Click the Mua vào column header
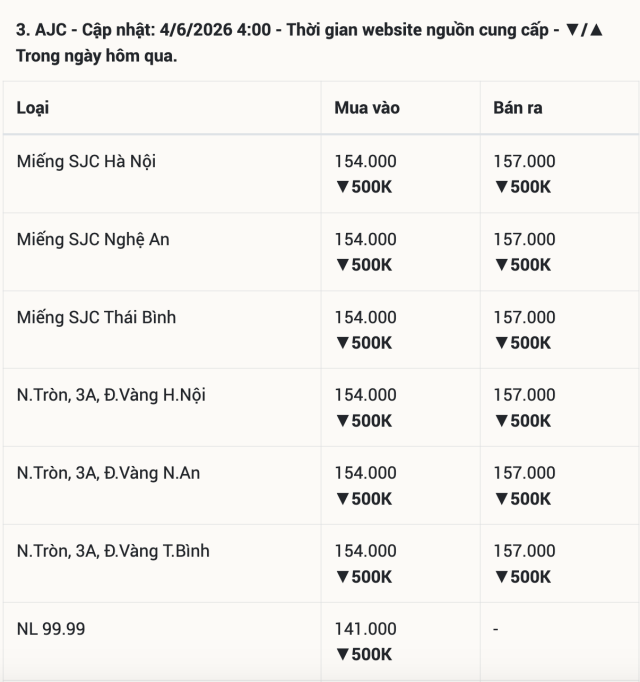 tap(367, 108)
